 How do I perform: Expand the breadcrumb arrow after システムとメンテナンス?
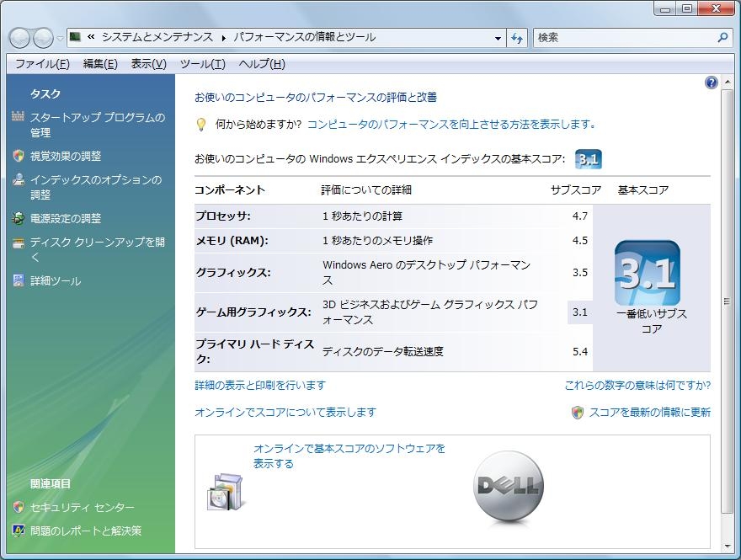(x=223, y=38)
